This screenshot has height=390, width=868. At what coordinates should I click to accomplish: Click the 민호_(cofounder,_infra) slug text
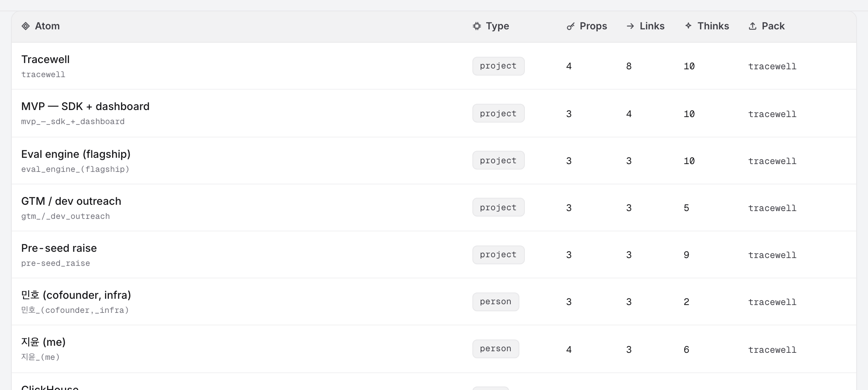[75, 311]
